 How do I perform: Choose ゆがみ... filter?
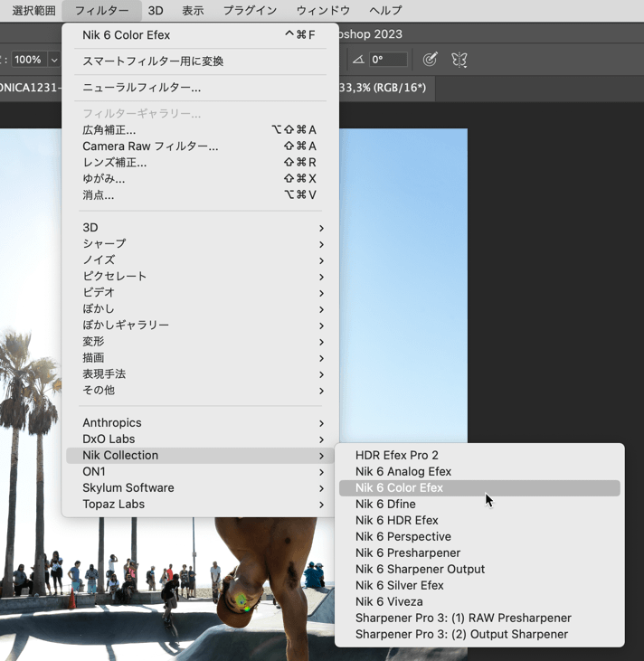pyautogui.click(x=200, y=179)
